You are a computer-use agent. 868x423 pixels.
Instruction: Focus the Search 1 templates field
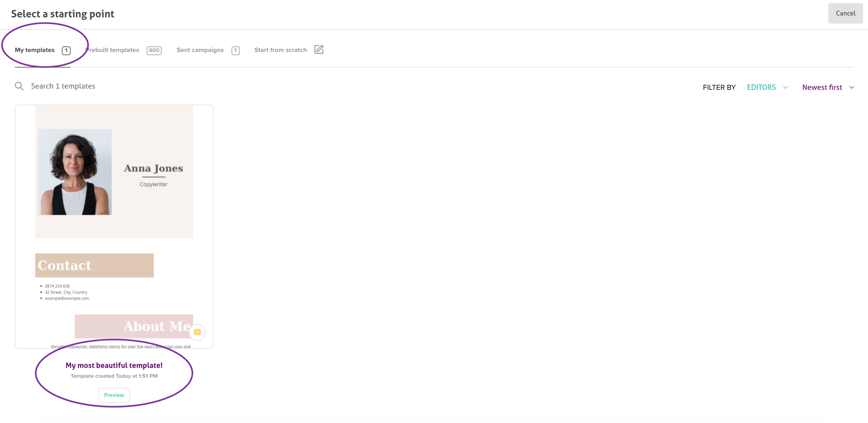(x=63, y=86)
